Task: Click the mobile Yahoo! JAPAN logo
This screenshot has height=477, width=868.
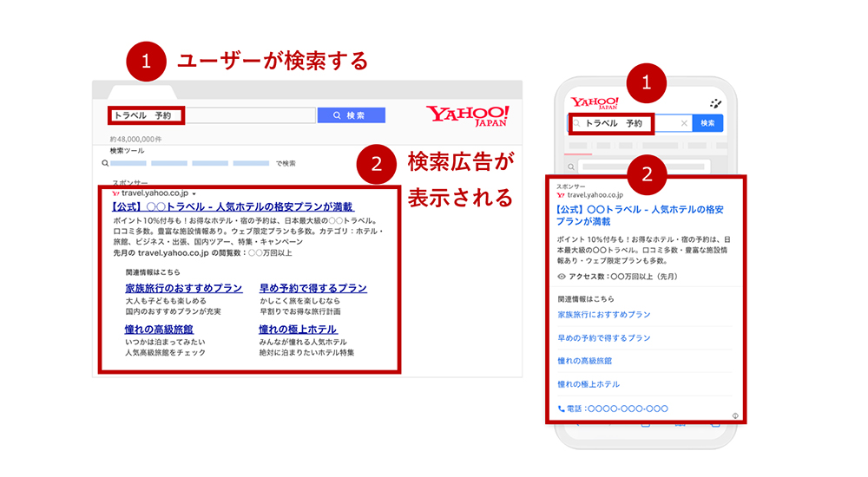Action: pos(595,102)
